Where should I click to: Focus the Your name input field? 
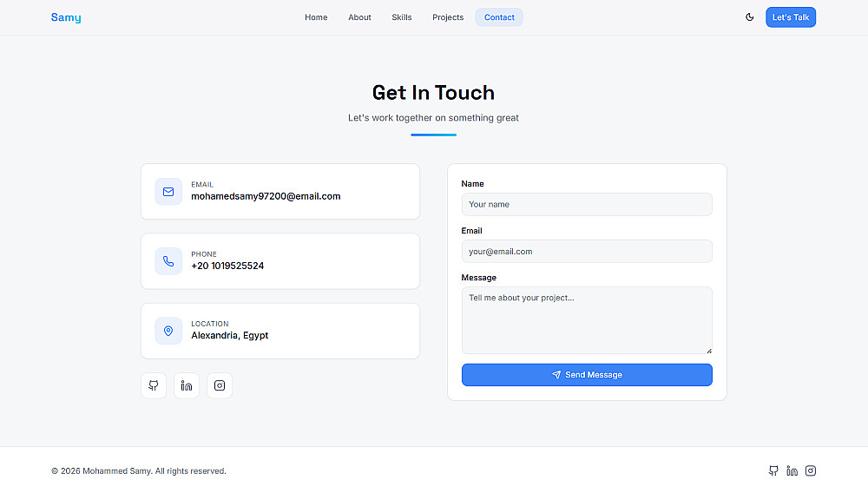tap(587, 204)
